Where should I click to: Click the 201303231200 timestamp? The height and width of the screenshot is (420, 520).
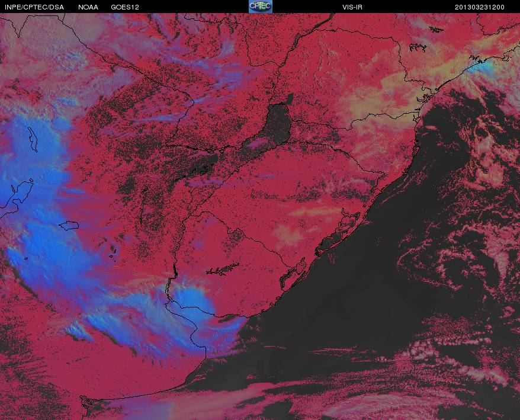pos(480,7)
